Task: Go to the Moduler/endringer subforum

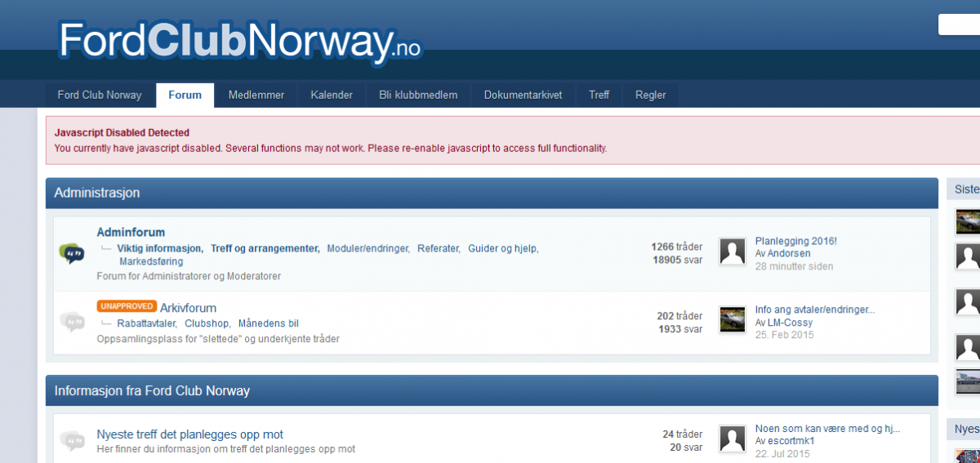Action: [368, 248]
